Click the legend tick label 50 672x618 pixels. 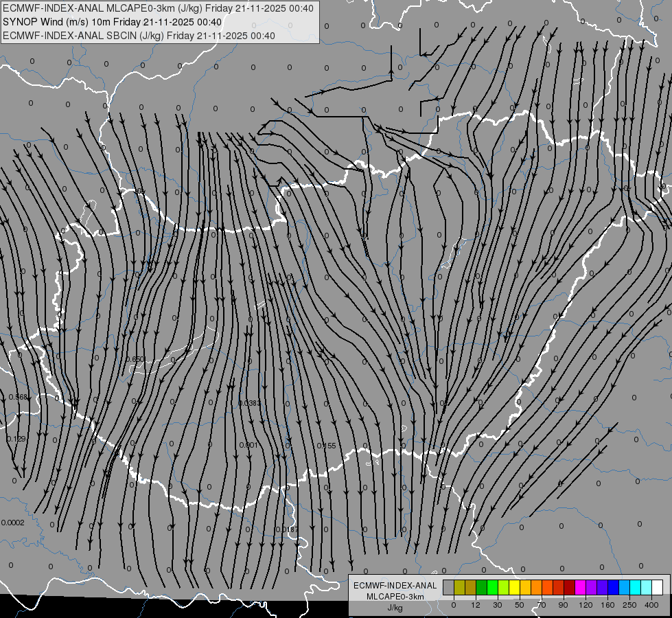[x=520, y=605]
